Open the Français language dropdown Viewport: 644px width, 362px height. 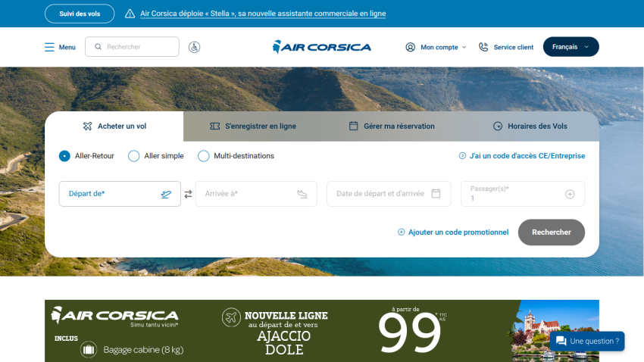(x=571, y=47)
